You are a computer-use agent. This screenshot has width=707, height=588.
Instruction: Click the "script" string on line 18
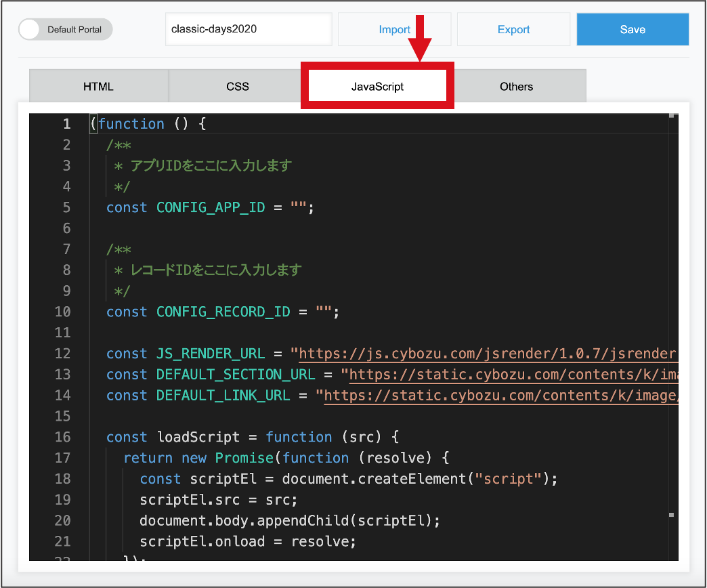[x=508, y=478]
